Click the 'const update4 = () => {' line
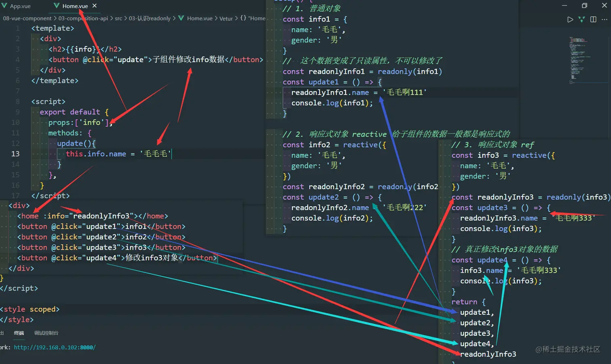 point(501,260)
